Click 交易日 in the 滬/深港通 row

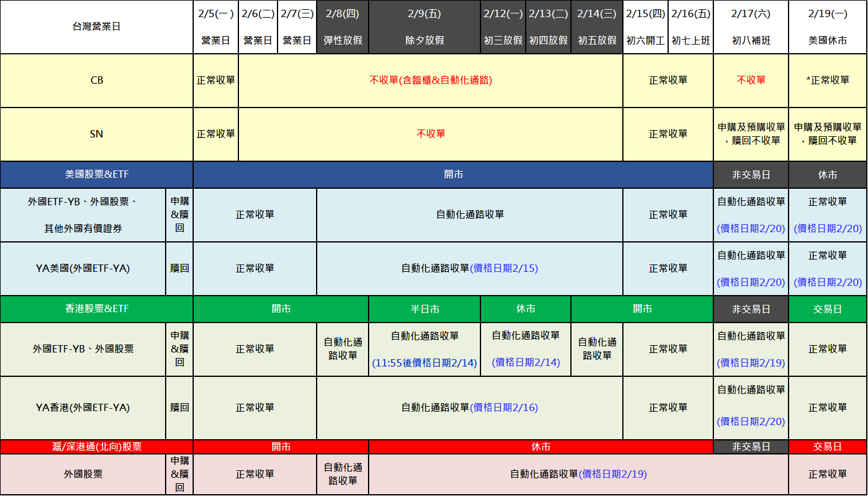[x=828, y=447]
